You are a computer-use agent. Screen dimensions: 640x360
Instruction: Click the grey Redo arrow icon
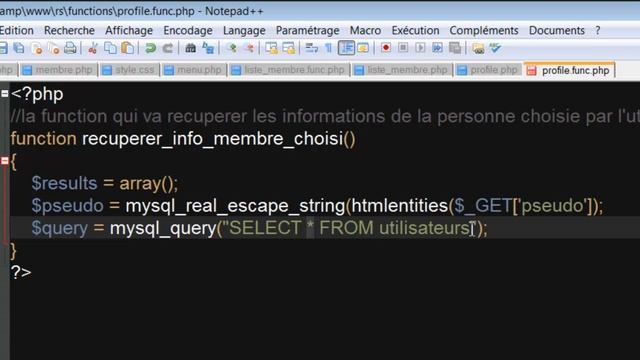coord(168,48)
